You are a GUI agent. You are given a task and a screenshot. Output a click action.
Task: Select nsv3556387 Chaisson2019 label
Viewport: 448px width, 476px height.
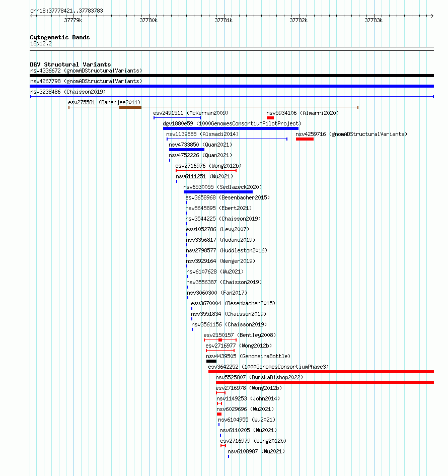click(x=224, y=282)
